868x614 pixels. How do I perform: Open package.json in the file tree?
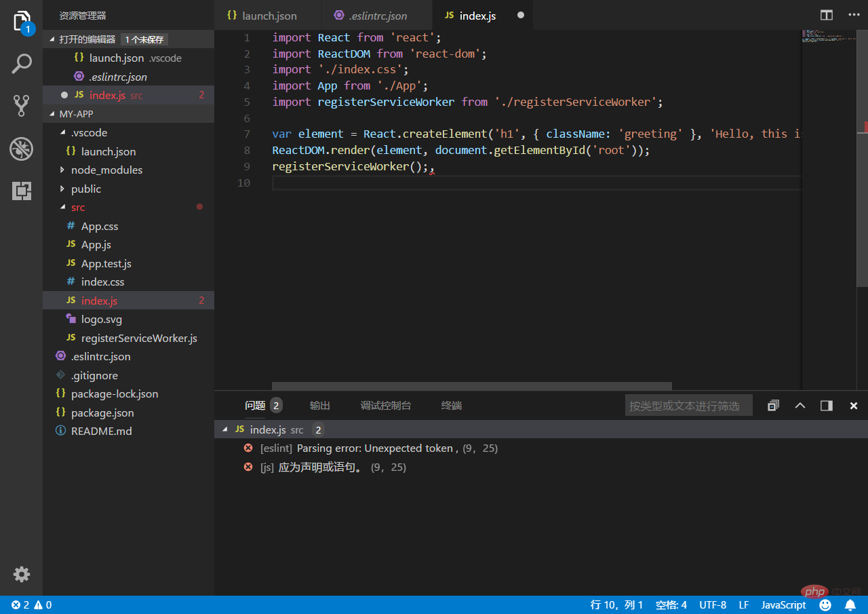pos(128,412)
